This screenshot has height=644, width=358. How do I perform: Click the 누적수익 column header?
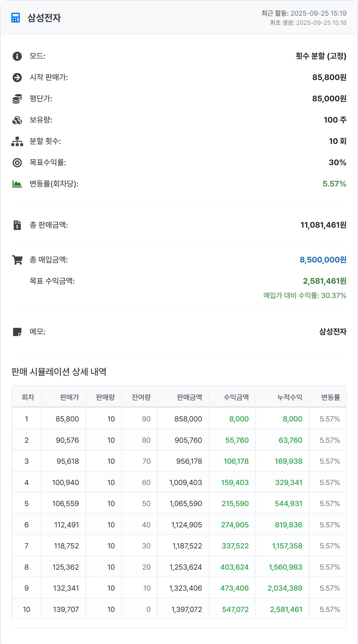[290, 397]
